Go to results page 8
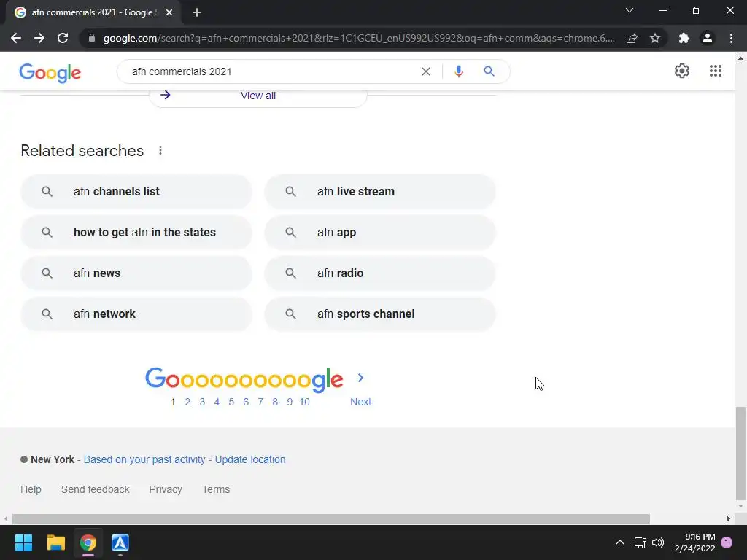Image resolution: width=747 pixels, height=560 pixels. [x=275, y=402]
